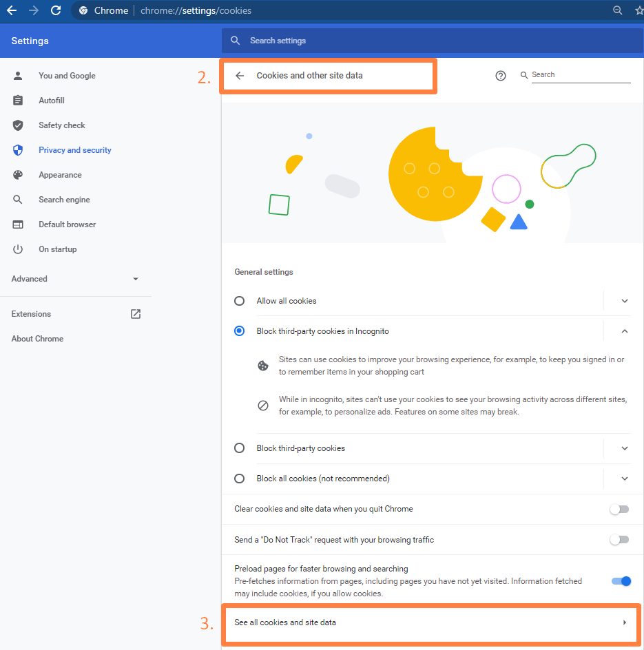Collapse Block third-party cookies in Incognito details
Image resolution: width=644 pixels, height=650 pixels.
[x=625, y=331]
